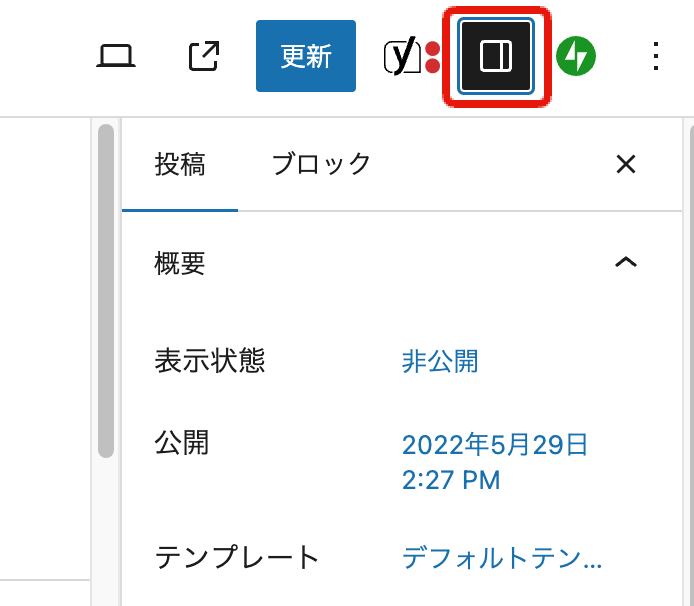The image size is (694, 606).
Task: Open the Yoast SEO panel icon
Action: pyautogui.click(x=412, y=56)
